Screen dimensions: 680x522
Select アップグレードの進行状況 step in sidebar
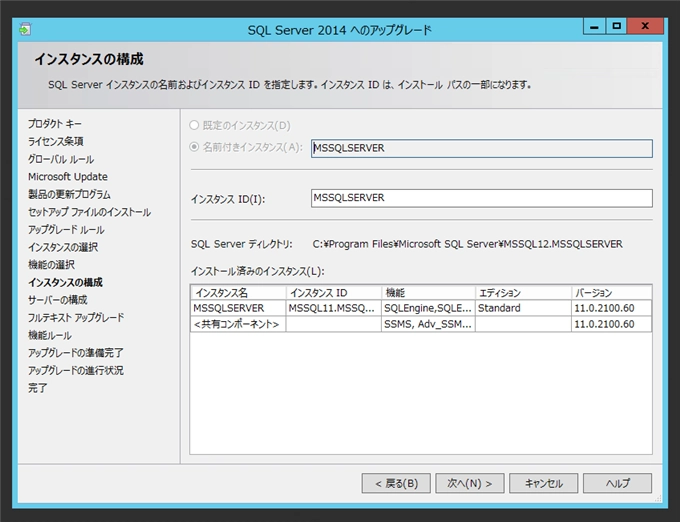[75, 370]
